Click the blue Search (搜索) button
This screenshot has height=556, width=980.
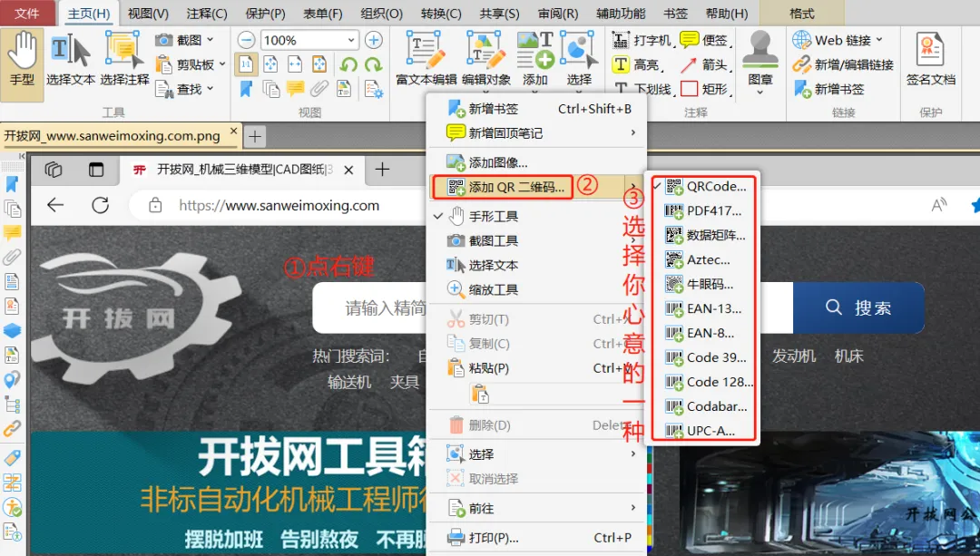coord(858,308)
